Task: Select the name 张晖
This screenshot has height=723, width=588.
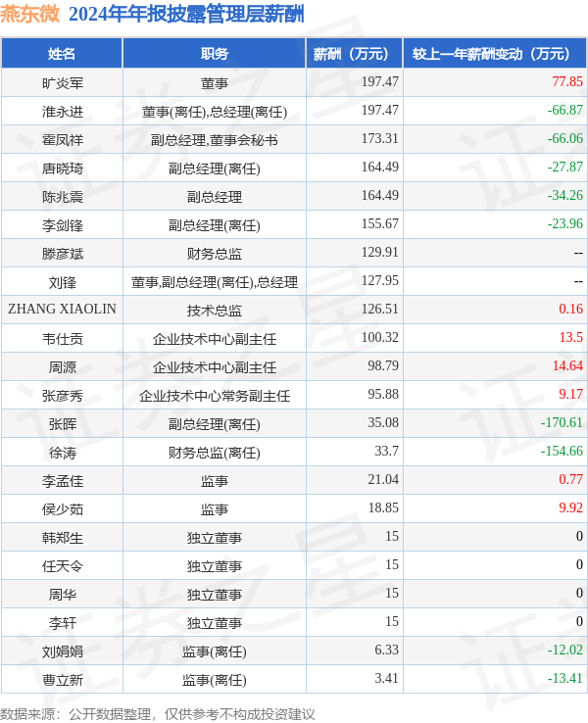Action: [x=63, y=424]
